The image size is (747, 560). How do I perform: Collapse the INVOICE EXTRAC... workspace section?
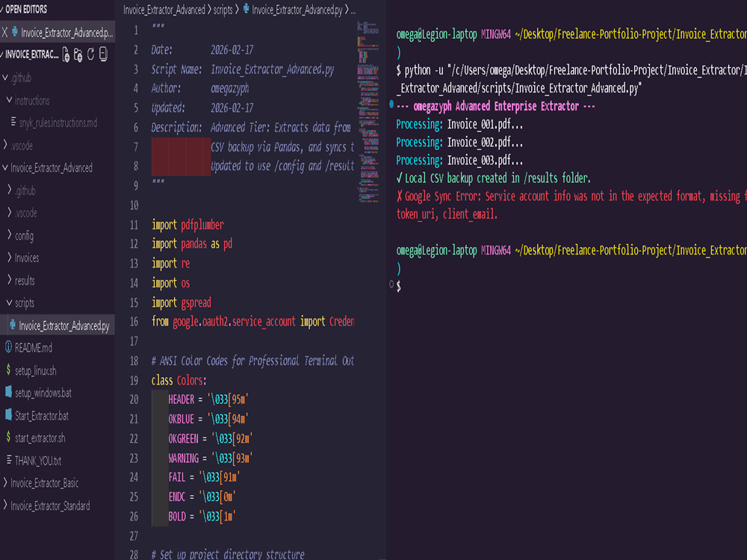click(x=2, y=55)
